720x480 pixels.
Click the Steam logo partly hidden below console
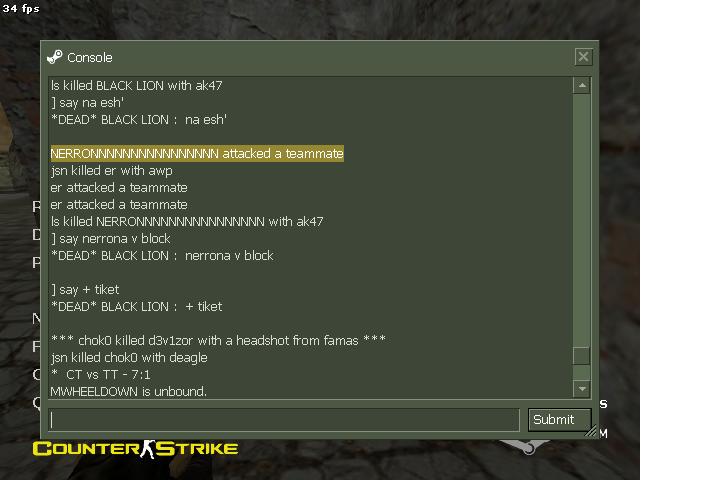click(524, 446)
